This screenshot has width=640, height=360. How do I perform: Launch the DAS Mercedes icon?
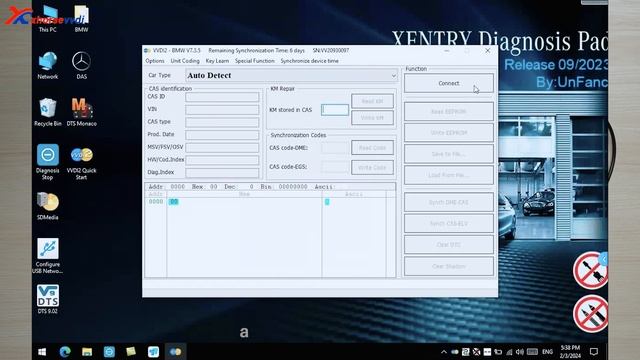81,65
